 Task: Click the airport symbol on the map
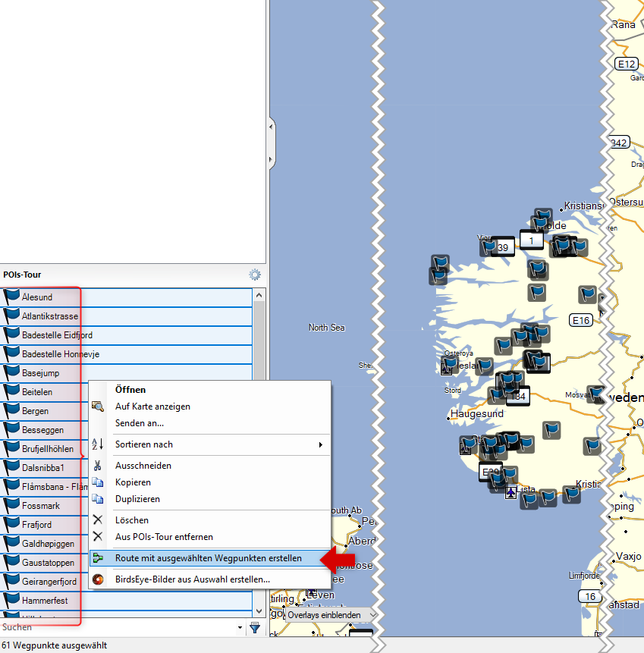coord(510,493)
